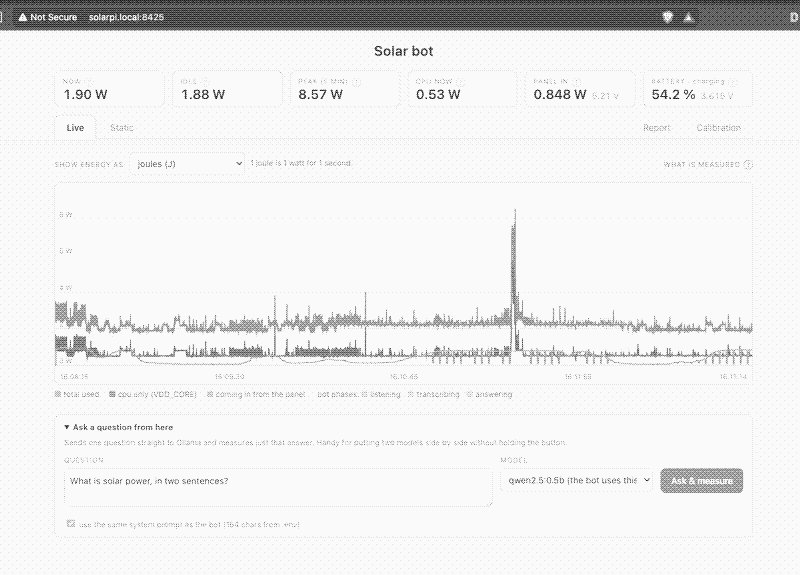Viewport: 800px width, 575px height.
Task: Click the cpu only (VDD_CORE) legend swatch
Action: pos(112,394)
